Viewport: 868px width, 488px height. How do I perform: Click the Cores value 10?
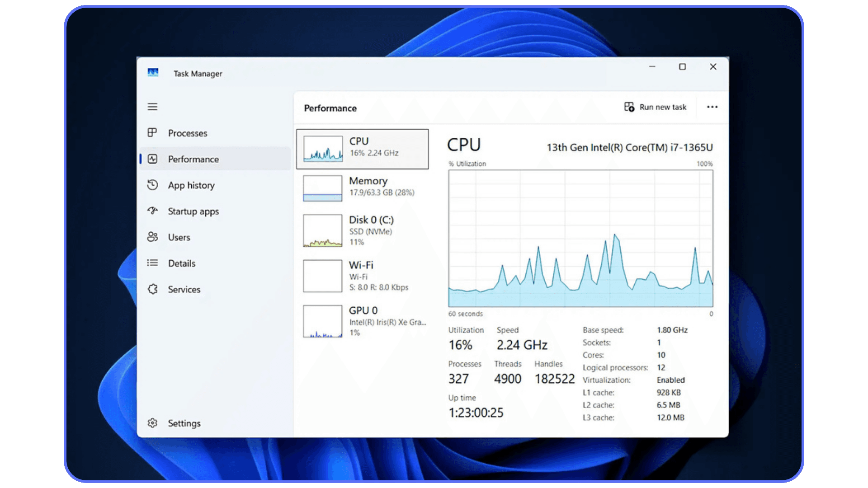point(661,355)
